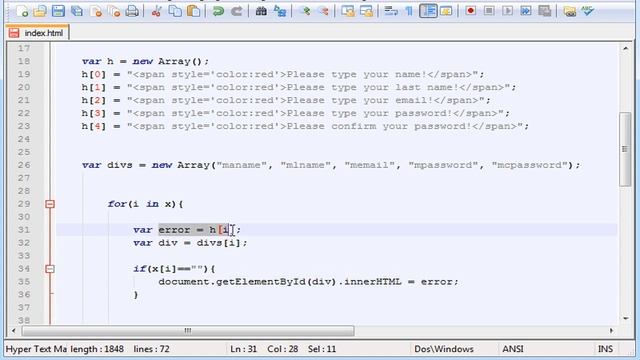Click the Close All files icon
This screenshot has width=640, height=360.
tap(114, 11)
